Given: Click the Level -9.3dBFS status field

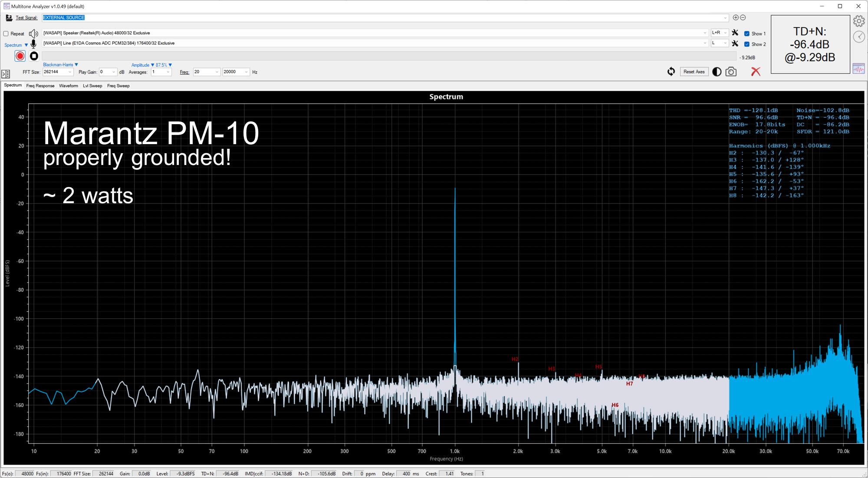Looking at the screenshot, I should click(183, 474).
